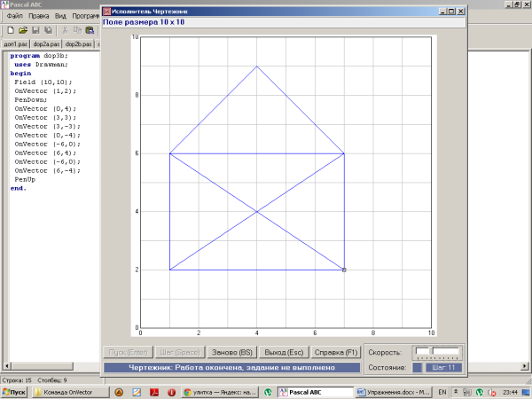Open the Вид menu
This screenshot has height=399, width=532.
pyautogui.click(x=60, y=17)
